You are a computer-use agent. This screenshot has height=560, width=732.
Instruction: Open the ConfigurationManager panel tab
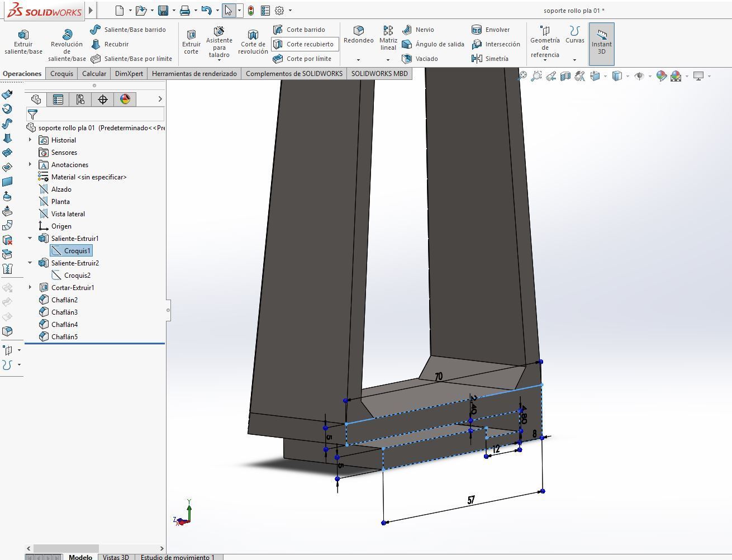[x=80, y=99]
